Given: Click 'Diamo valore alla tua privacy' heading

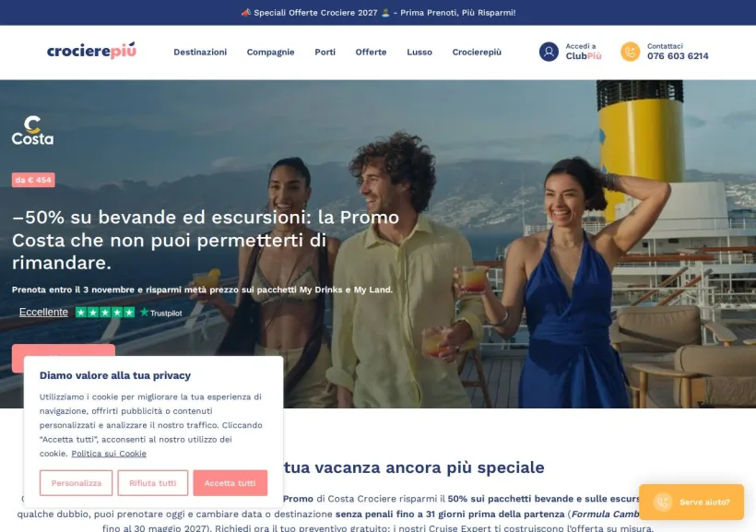Looking at the screenshot, I should coord(115,375).
